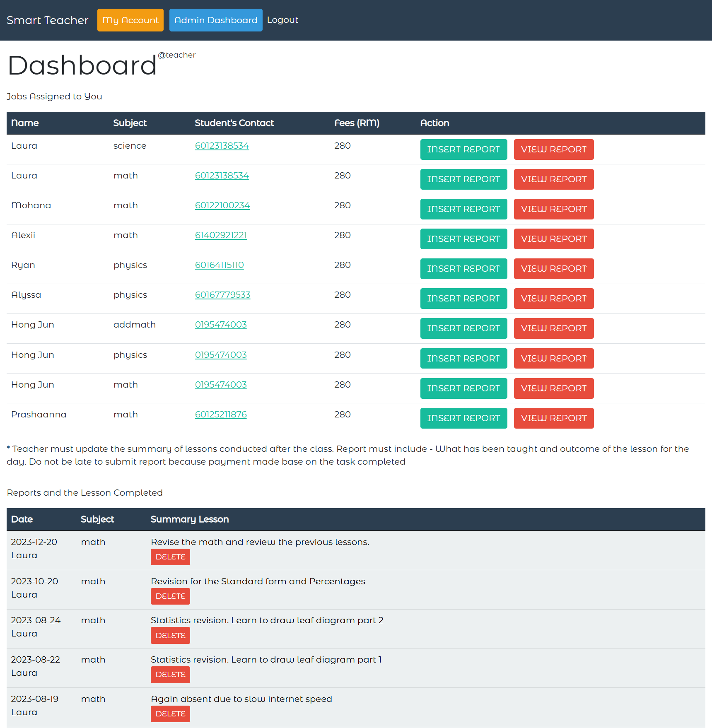Go to the Admin Dashboard
The image size is (712, 728).
[215, 20]
